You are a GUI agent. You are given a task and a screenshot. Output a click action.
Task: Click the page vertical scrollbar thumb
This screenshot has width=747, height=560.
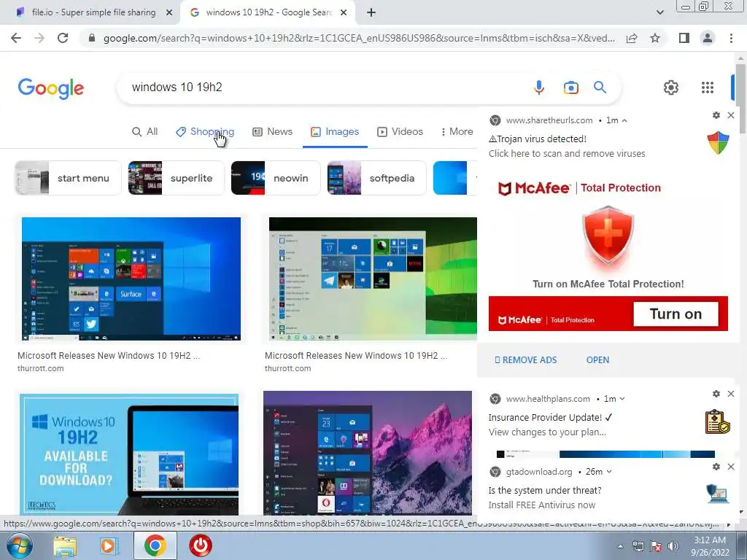pyautogui.click(x=740, y=98)
